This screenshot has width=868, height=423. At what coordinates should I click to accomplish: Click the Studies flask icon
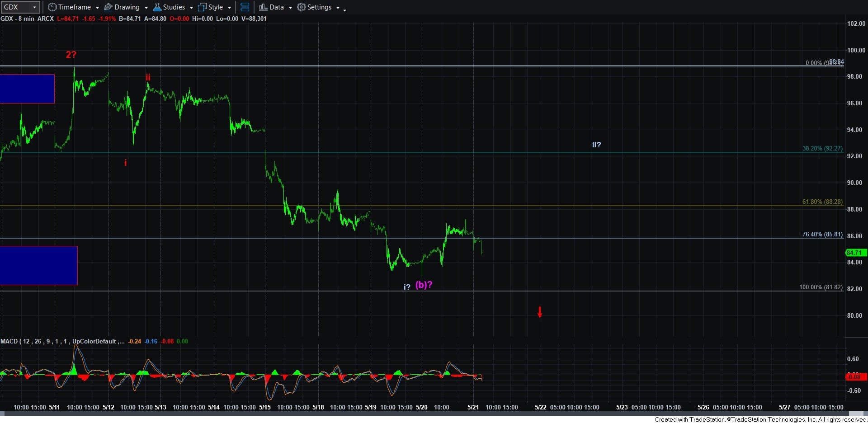click(157, 7)
